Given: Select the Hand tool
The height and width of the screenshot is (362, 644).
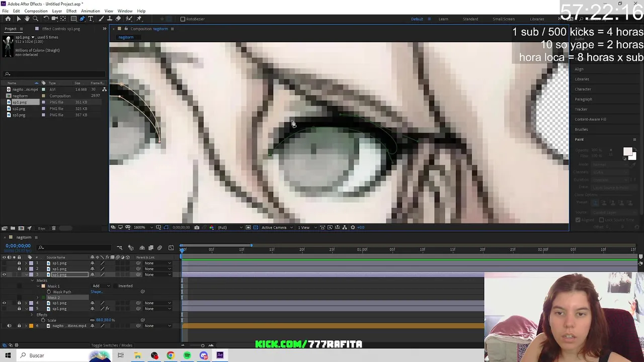Looking at the screenshot, I should 27,19.
